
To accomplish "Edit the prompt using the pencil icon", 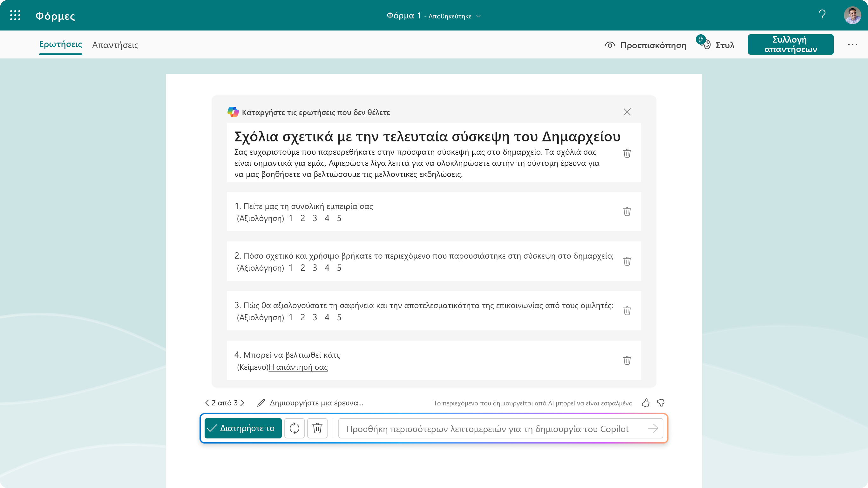I will 261,403.
